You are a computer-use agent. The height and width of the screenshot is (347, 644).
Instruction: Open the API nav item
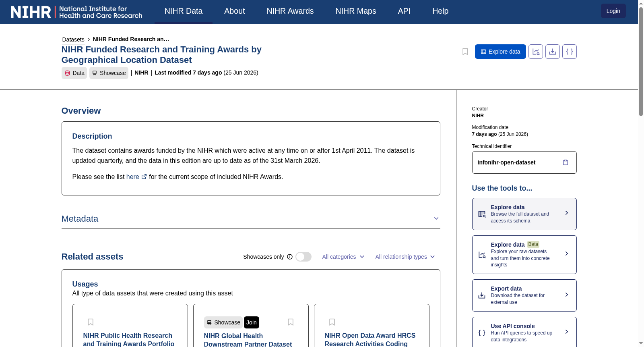click(404, 11)
